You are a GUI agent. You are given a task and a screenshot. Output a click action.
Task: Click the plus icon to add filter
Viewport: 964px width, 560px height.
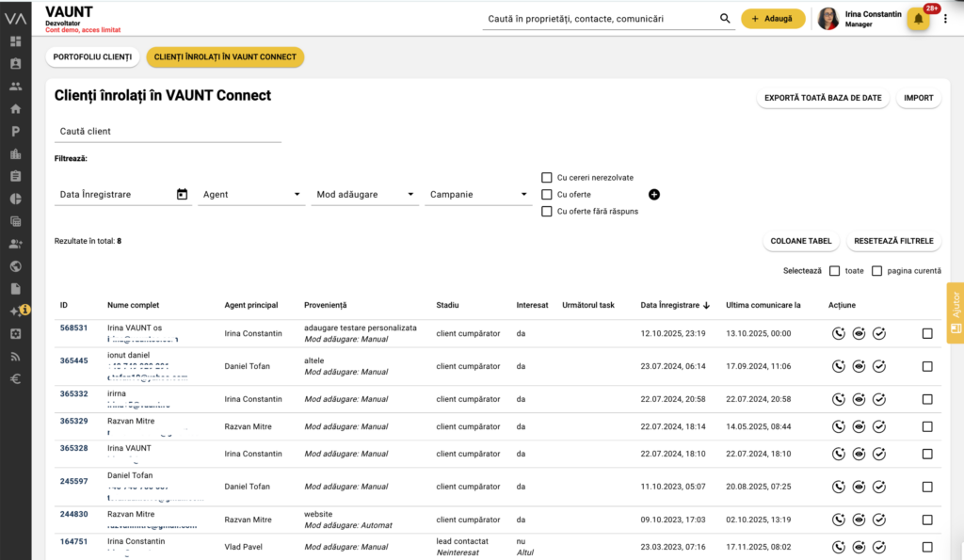654,195
